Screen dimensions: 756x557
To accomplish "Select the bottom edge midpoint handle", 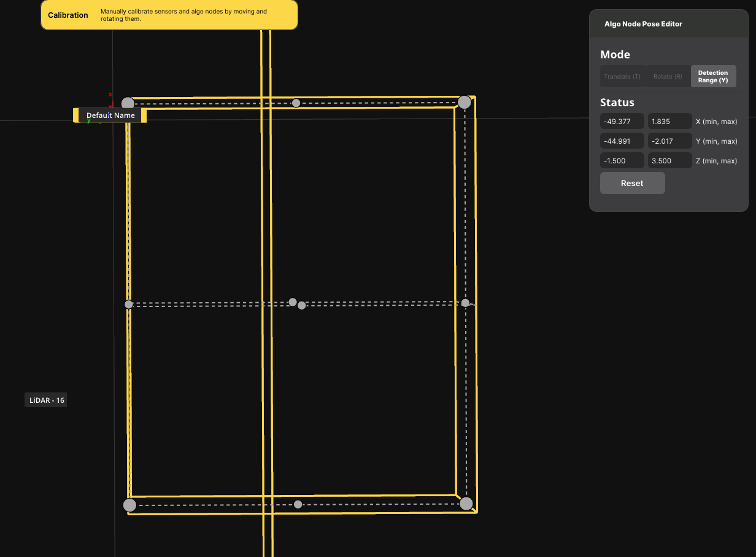I will (298, 504).
